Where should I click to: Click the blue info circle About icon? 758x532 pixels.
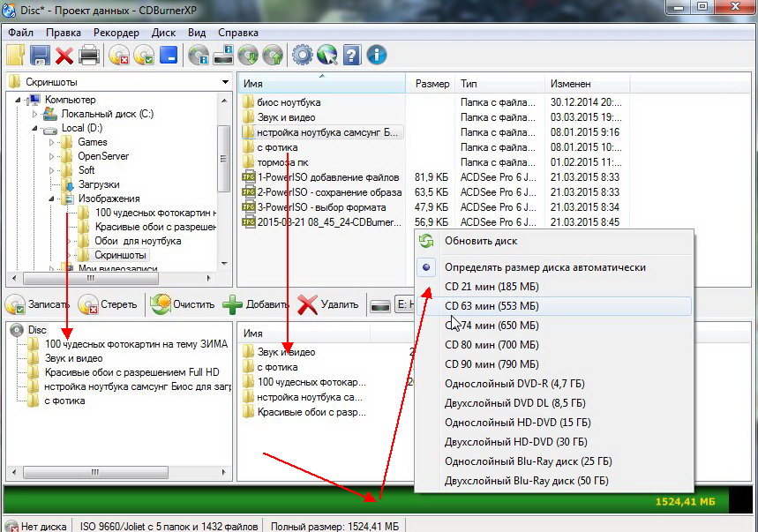pos(377,55)
